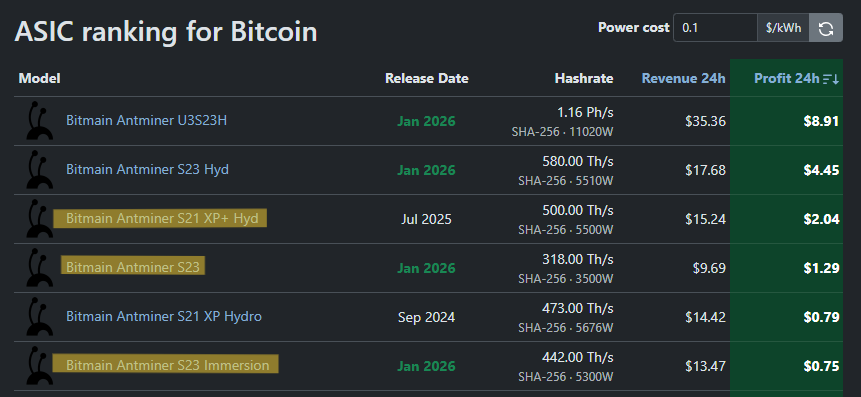Open Bitmain Antminer S21 XP Hydro link
The image size is (861, 397).
(x=164, y=316)
